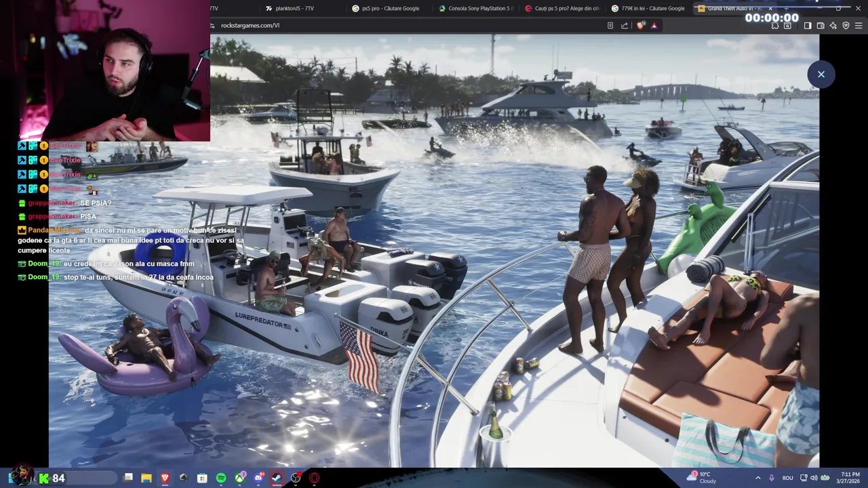The image size is (868, 488).
Task: Open Brave browser from the taskbar
Action: click(165, 478)
